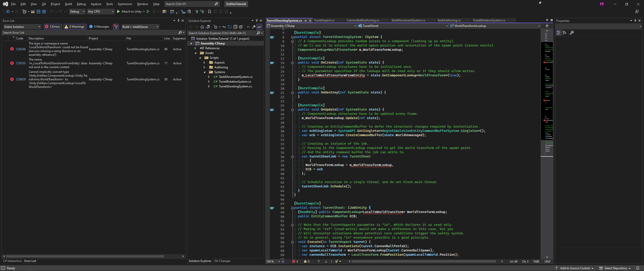Toggle the 3 Errors filter button

53,27
